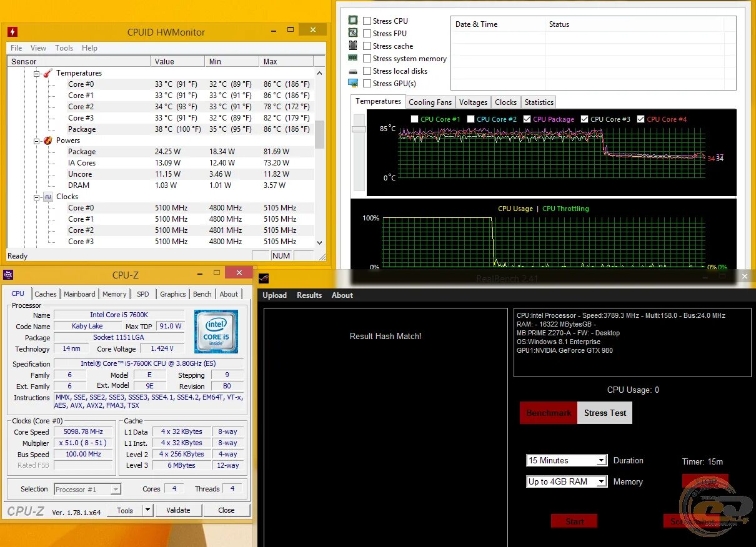Open the Upload menu in RealBench

[x=274, y=295]
